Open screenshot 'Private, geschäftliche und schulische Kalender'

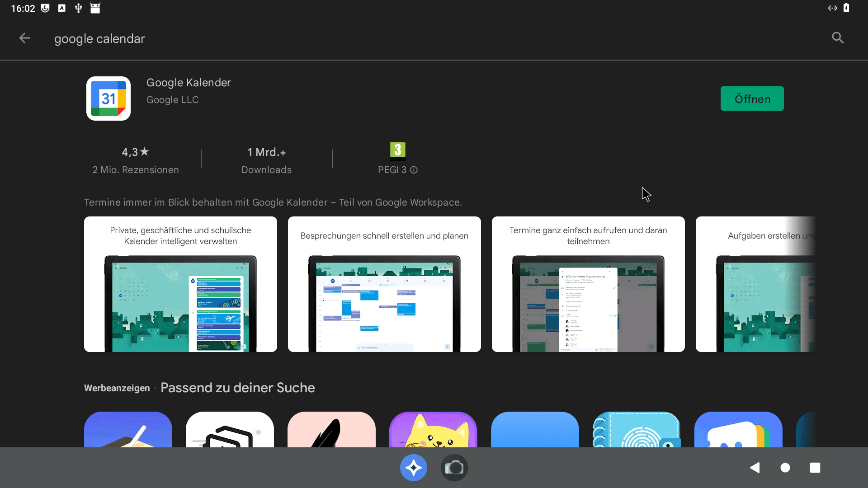click(x=180, y=284)
